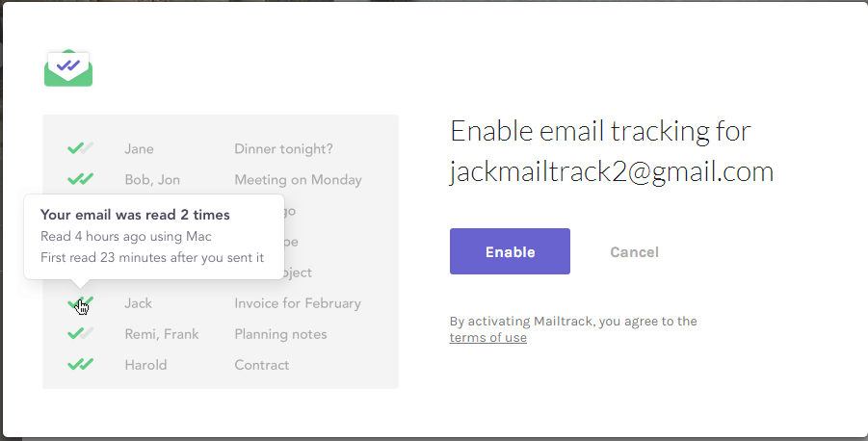Select the "Contract" email from Harold
This screenshot has width=868, height=441.
point(261,365)
